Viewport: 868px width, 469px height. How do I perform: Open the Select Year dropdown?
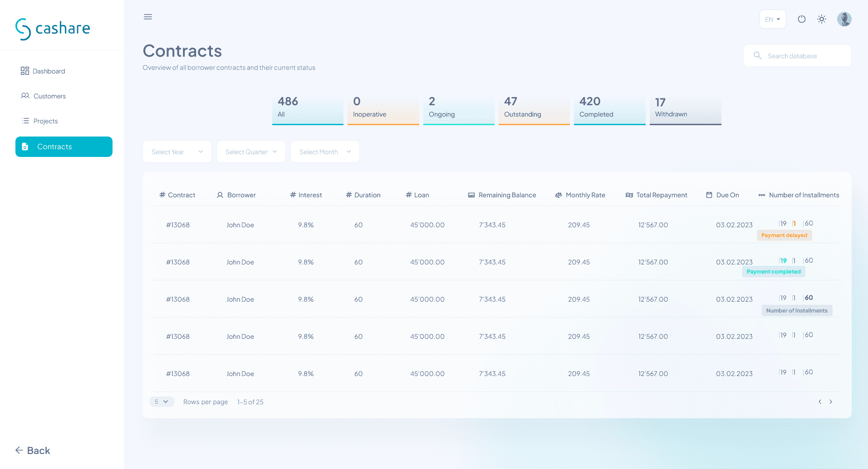pos(177,151)
